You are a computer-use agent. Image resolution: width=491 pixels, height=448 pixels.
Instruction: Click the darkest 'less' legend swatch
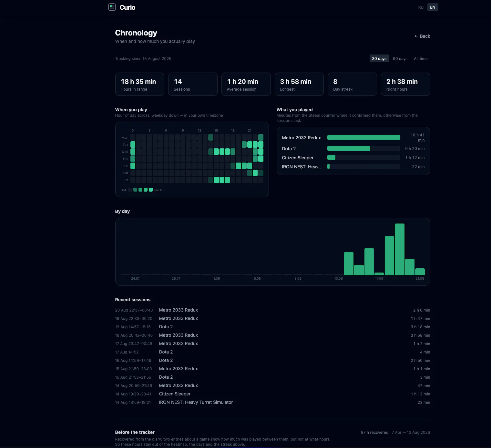click(x=130, y=190)
